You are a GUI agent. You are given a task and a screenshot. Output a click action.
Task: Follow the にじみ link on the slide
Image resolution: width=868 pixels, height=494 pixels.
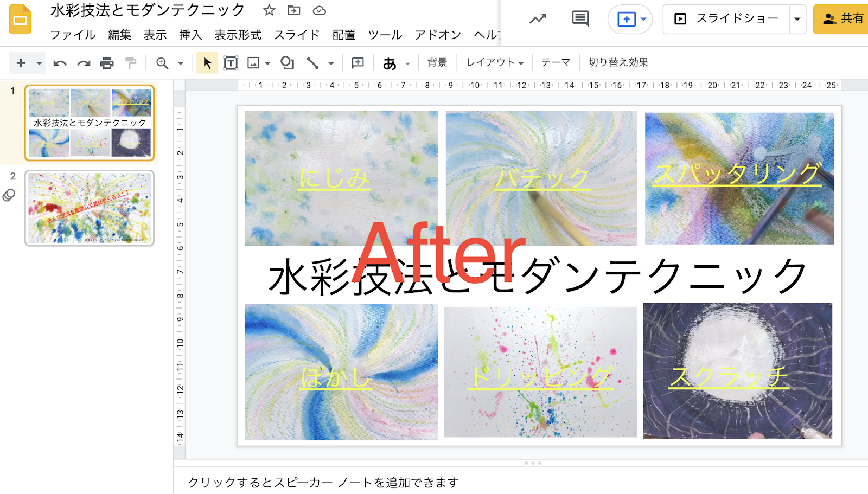[335, 178]
